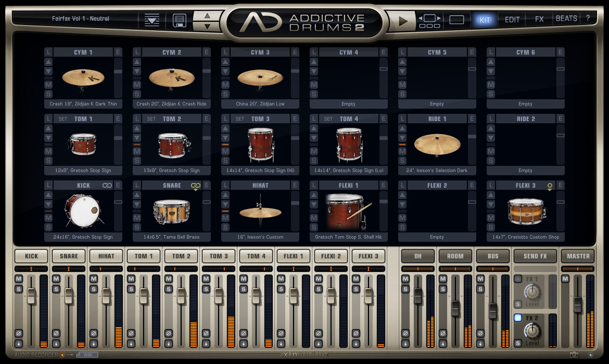The image size is (609, 364).
Task: Click the E edit button on HIHAT slot
Action: coord(295,185)
